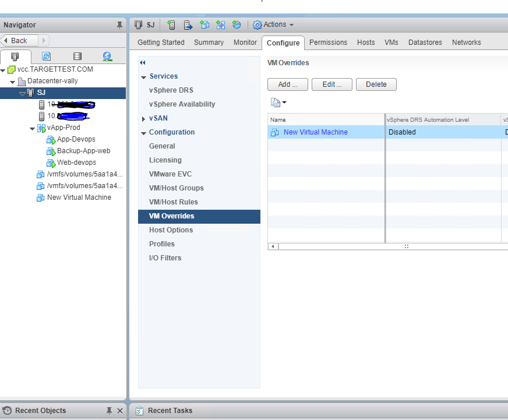Click the Add button under VM Overrides
The height and width of the screenshot is (420, 508).
click(x=287, y=84)
